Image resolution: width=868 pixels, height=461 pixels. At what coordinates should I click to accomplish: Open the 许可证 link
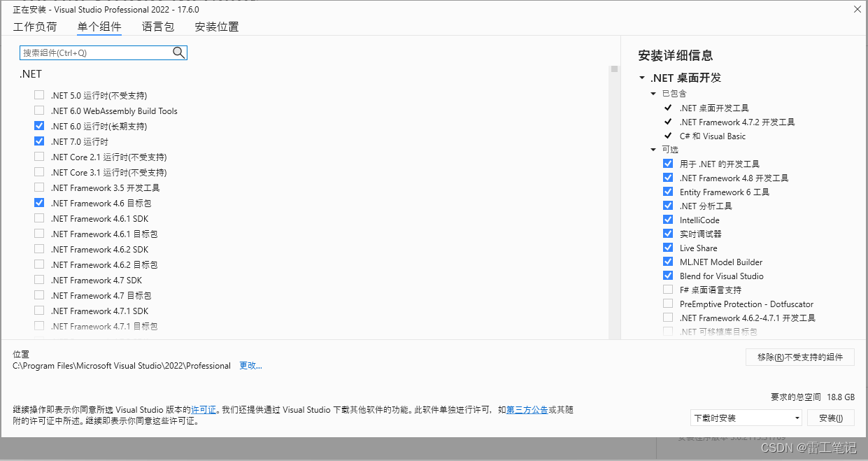click(x=204, y=409)
